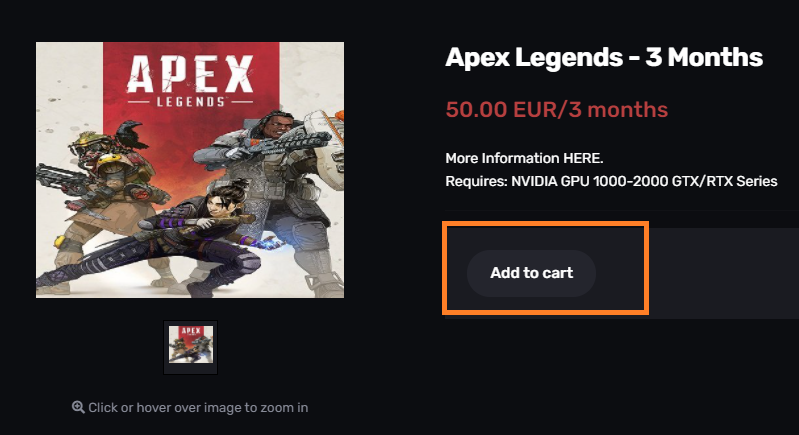Click the magnifier zoom icon below the image
This screenshot has height=435, width=799.
[x=78, y=407]
